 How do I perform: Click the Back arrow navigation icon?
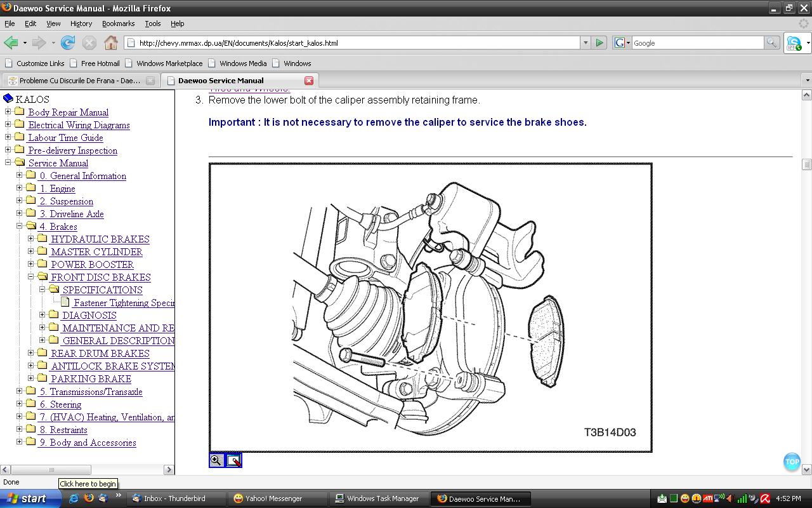[11, 43]
